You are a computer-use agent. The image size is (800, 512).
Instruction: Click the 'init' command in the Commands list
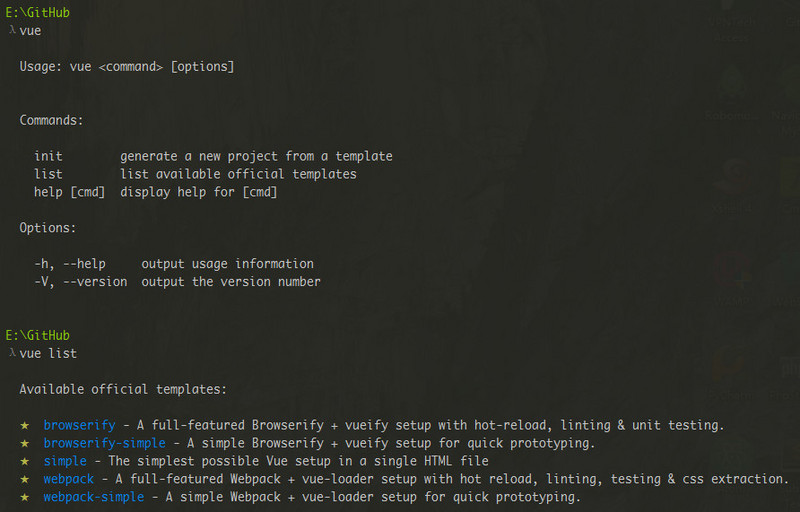click(48, 156)
